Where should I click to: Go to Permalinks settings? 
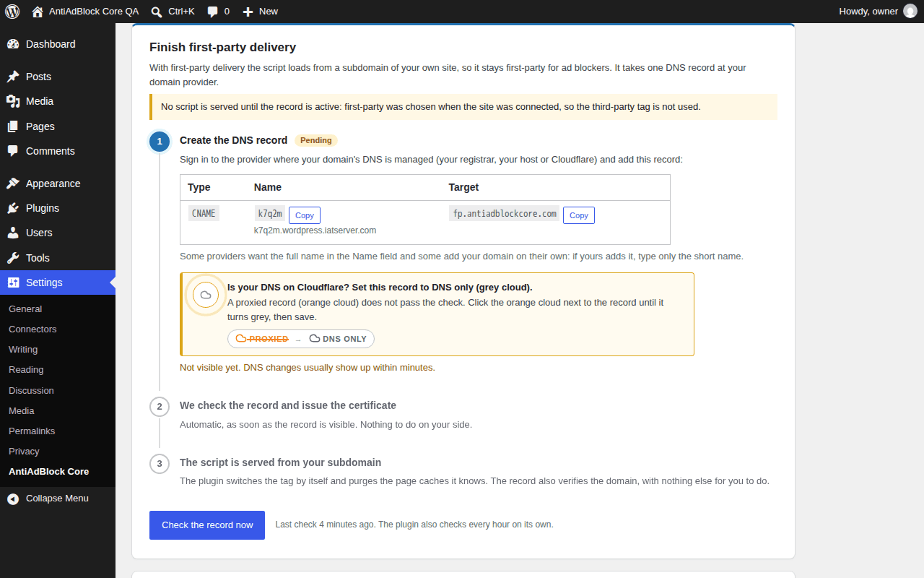coord(32,431)
